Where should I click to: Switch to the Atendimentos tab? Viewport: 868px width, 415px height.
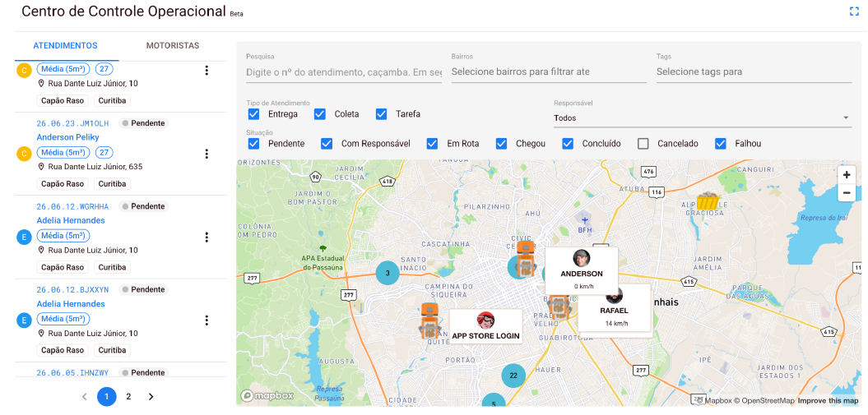[65, 46]
